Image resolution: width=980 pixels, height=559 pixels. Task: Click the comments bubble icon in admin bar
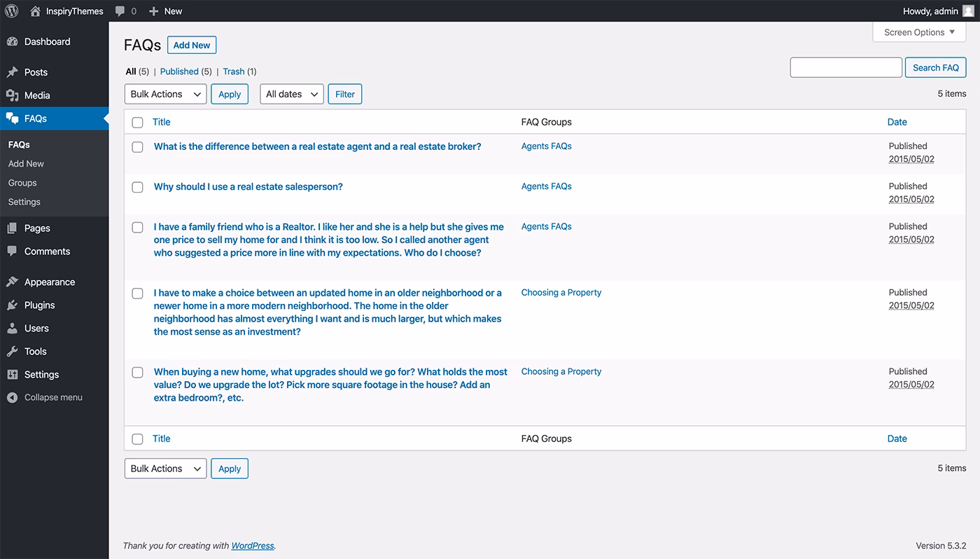click(120, 11)
